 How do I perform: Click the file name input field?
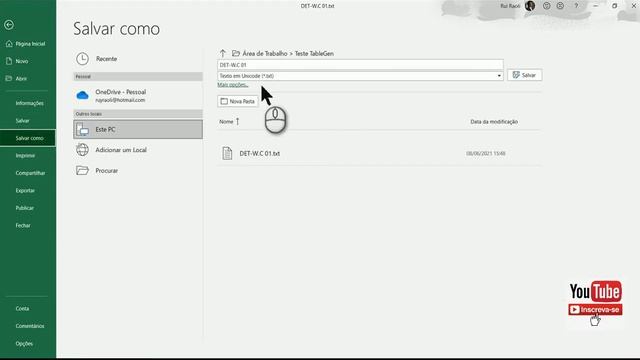pos(360,65)
